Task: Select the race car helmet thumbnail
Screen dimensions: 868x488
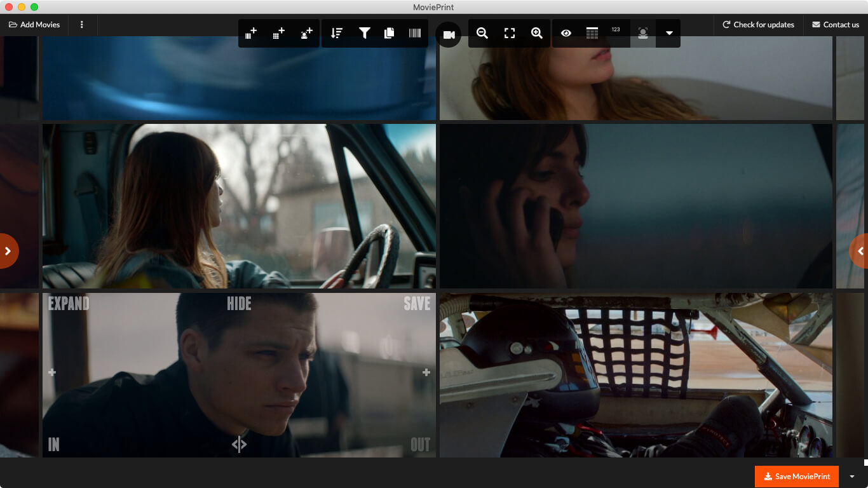Action: click(636, 375)
